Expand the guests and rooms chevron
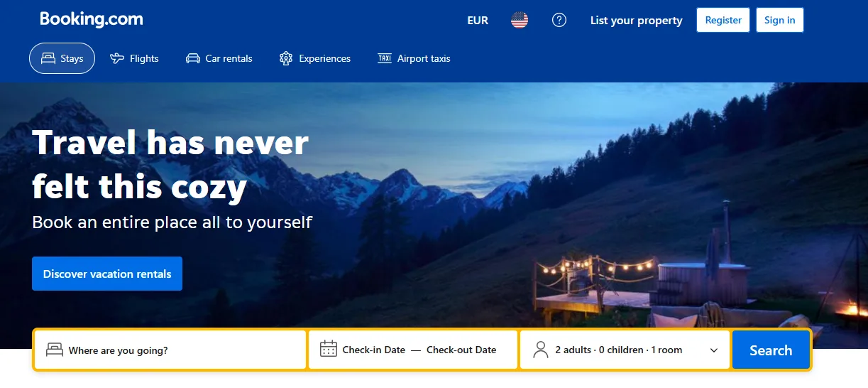Image resolution: width=868 pixels, height=388 pixels. click(714, 350)
